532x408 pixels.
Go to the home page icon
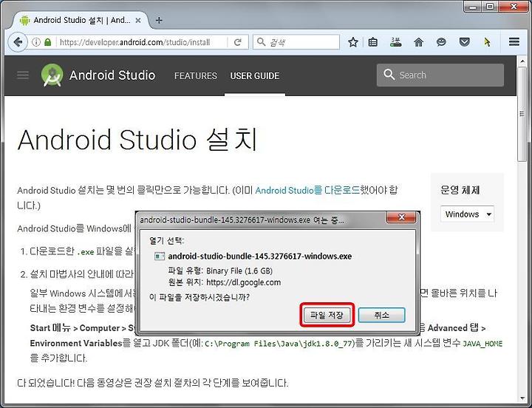(x=419, y=42)
